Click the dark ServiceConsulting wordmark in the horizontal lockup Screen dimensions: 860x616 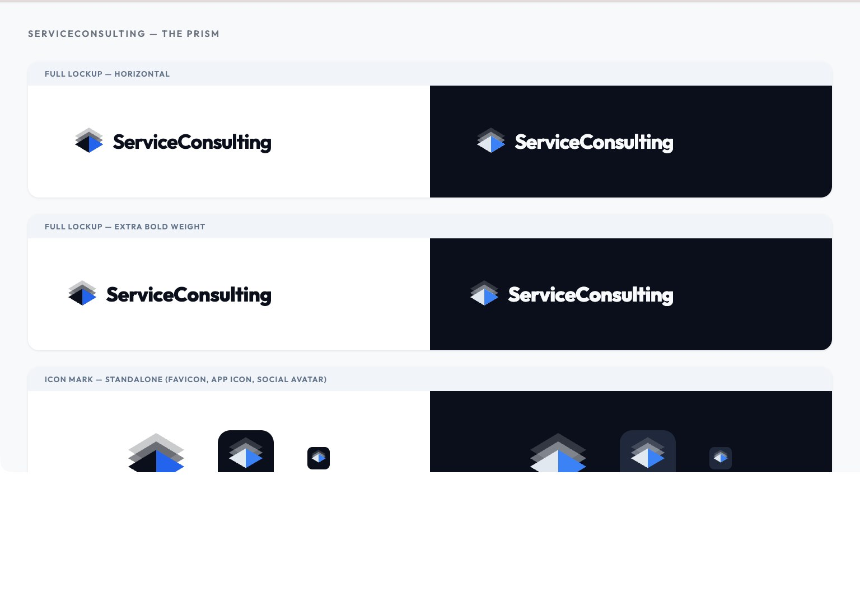click(x=192, y=142)
